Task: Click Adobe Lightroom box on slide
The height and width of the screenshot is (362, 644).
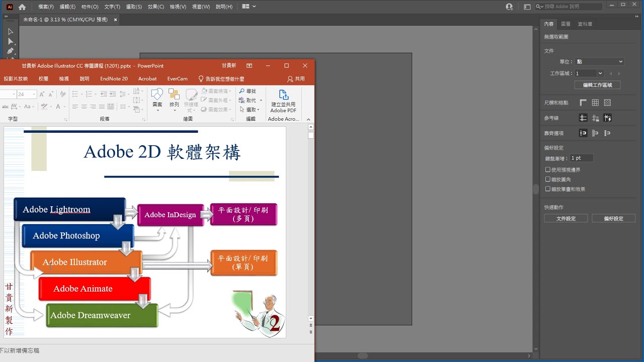Action: point(69,210)
